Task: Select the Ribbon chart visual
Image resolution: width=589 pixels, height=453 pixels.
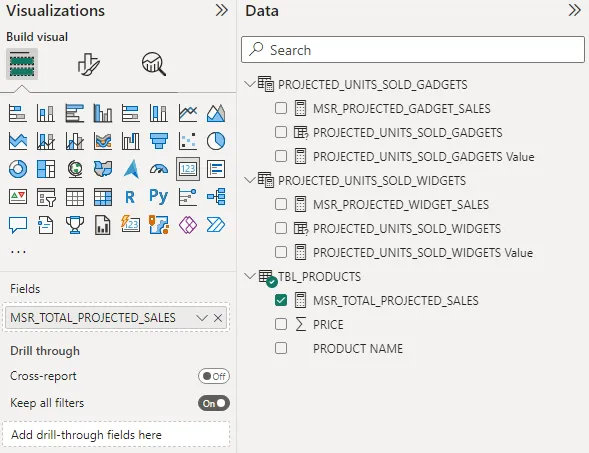Action: pyautogui.click(x=103, y=141)
